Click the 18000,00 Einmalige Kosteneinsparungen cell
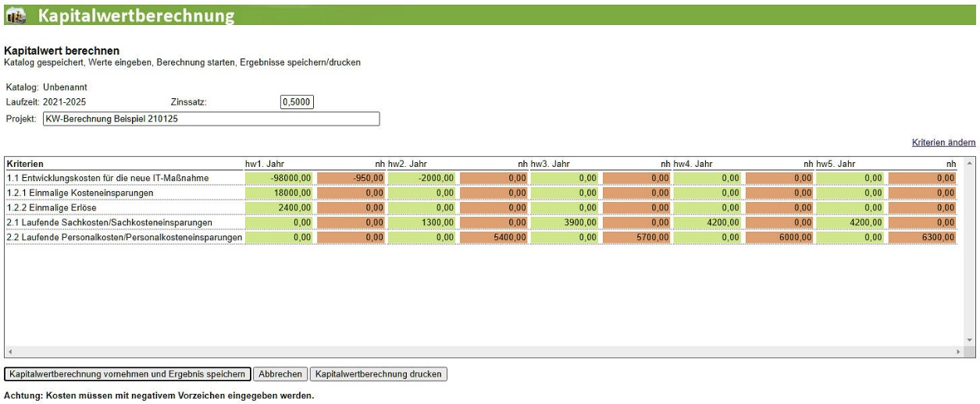Viewport: 980px width, 404px height. (x=280, y=193)
